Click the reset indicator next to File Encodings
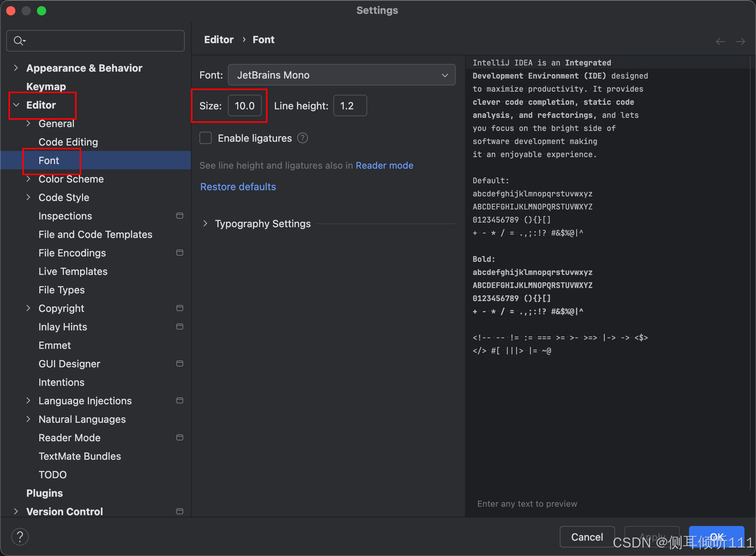Screen dimensions: 756x556 coord(179,253)
